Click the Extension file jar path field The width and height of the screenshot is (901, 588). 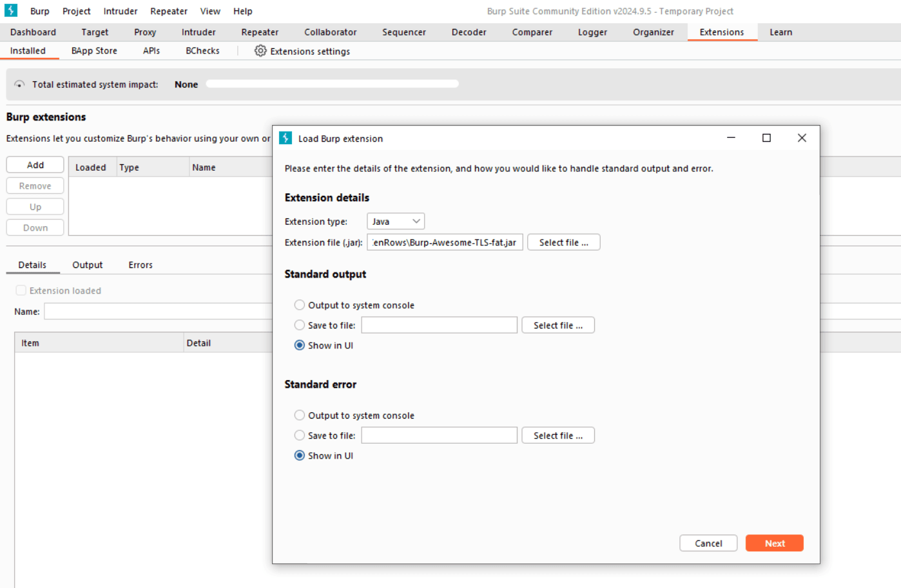[x=445, y=242]
